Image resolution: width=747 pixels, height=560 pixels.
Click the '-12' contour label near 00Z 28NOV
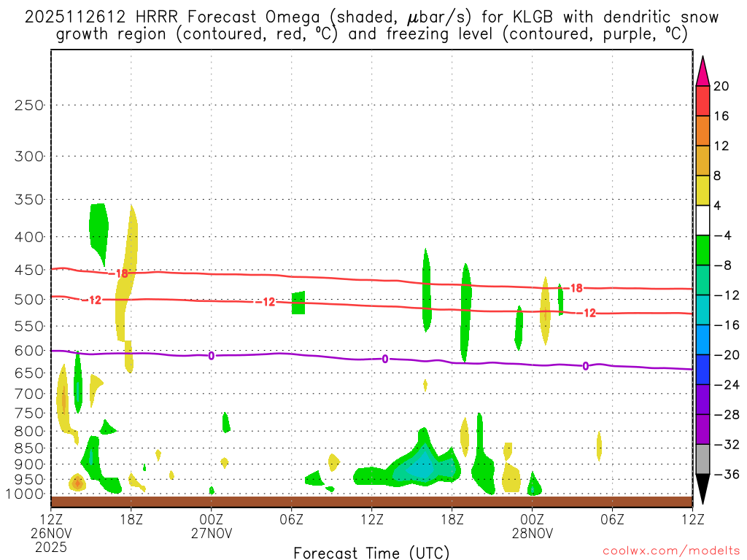587,313
